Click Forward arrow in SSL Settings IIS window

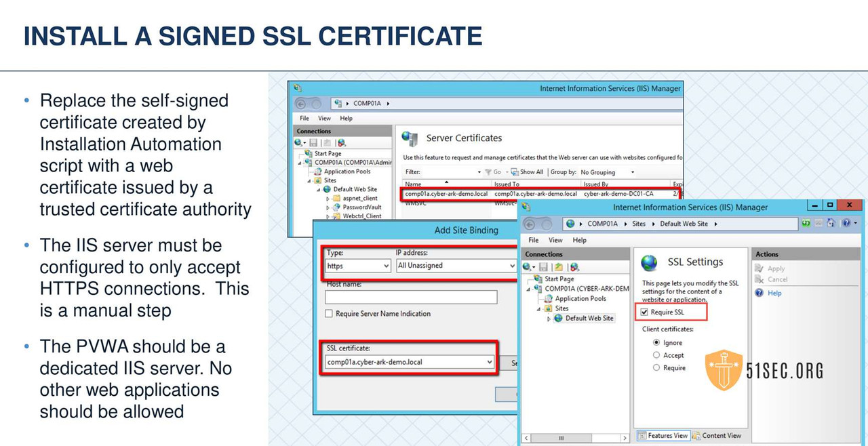pos(547,224)
